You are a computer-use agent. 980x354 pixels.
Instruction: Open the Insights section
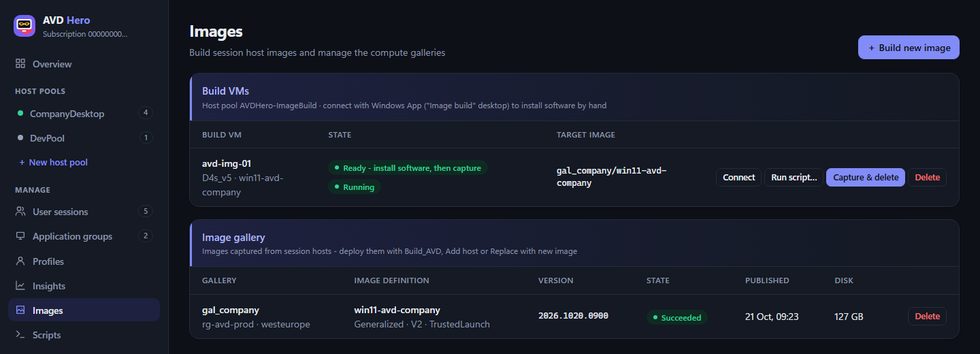[84, 286]
